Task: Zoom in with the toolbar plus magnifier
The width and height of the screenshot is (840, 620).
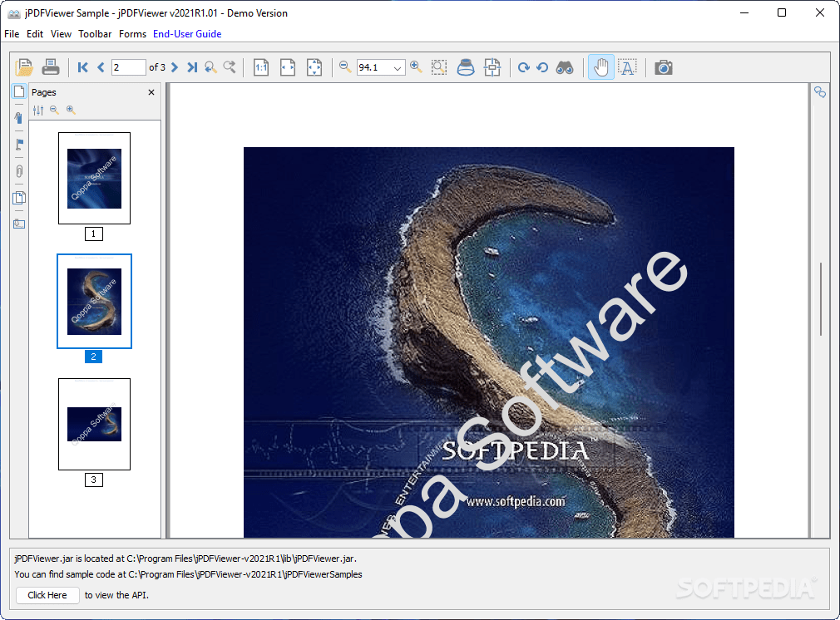Action: click(416, 67)
